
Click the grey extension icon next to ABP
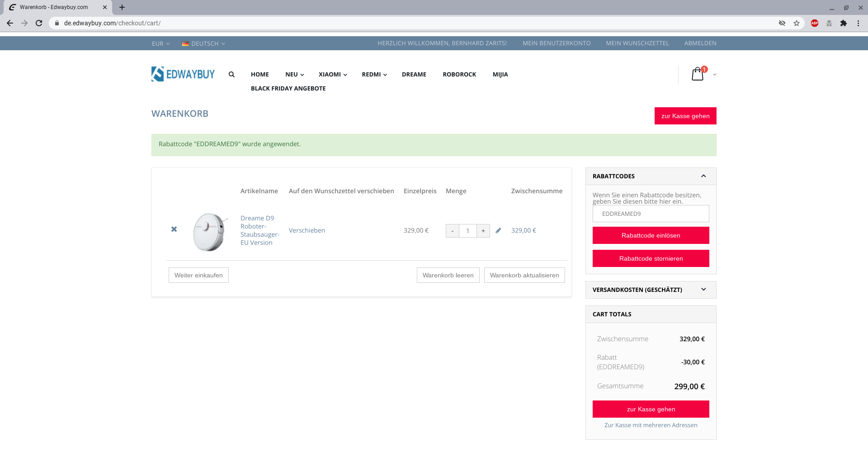[x=829, y=23]
